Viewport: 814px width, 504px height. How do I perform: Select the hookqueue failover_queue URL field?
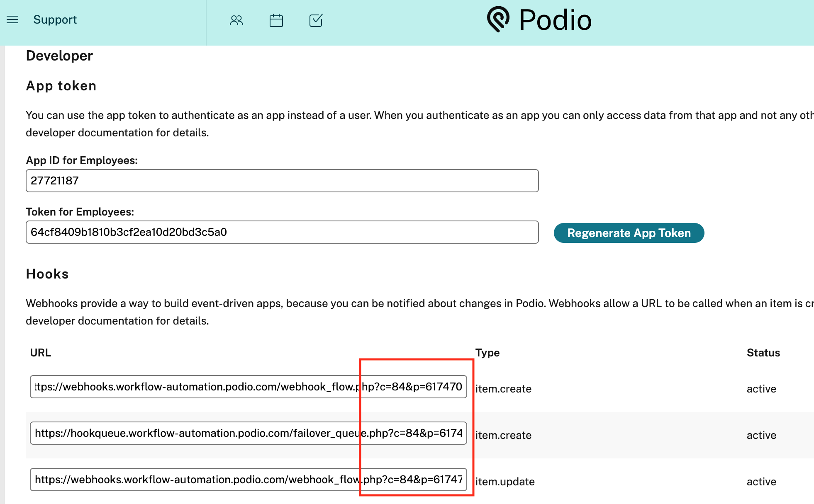(x=249, y=433)
